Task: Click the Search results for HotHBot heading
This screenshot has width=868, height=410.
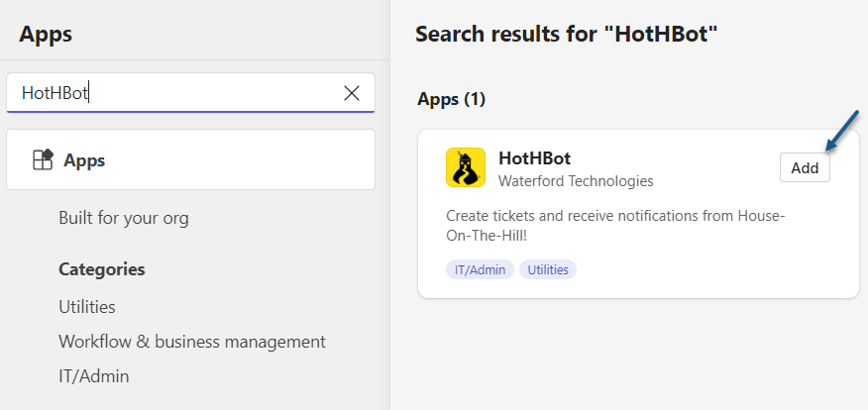Action: click(x=567, y=35)
